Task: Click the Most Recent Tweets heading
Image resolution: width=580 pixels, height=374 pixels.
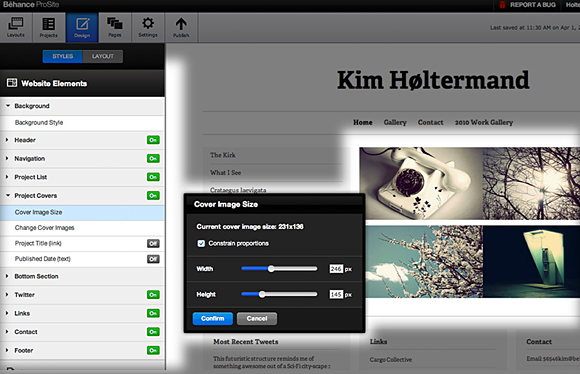Action: [246, 342]
